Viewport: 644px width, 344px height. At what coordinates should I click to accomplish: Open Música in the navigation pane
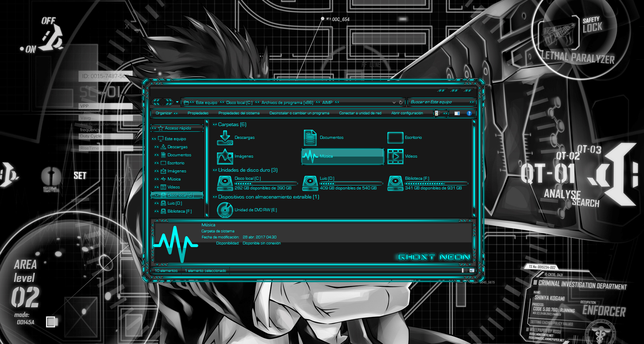(x=174, y=179)
